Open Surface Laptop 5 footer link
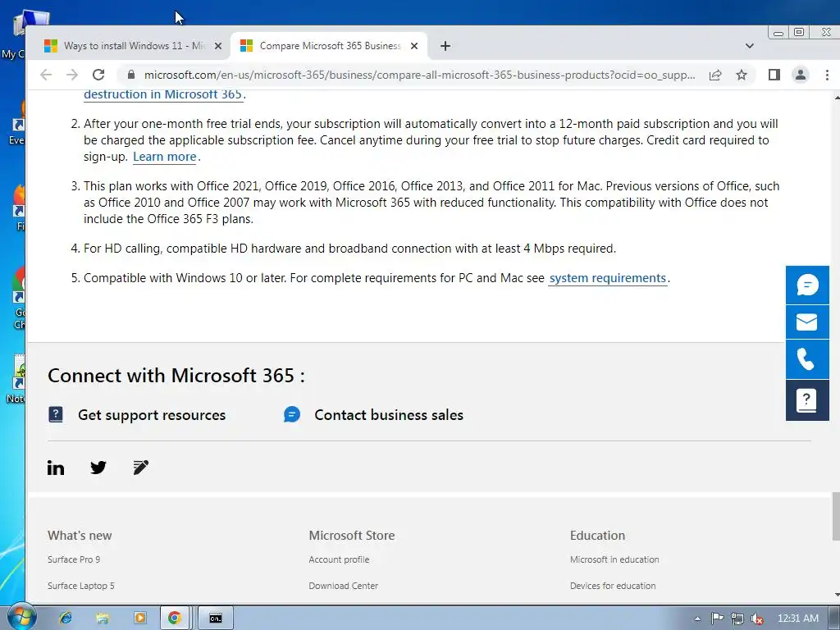840x630 pixels. click(x=81, y=586)
